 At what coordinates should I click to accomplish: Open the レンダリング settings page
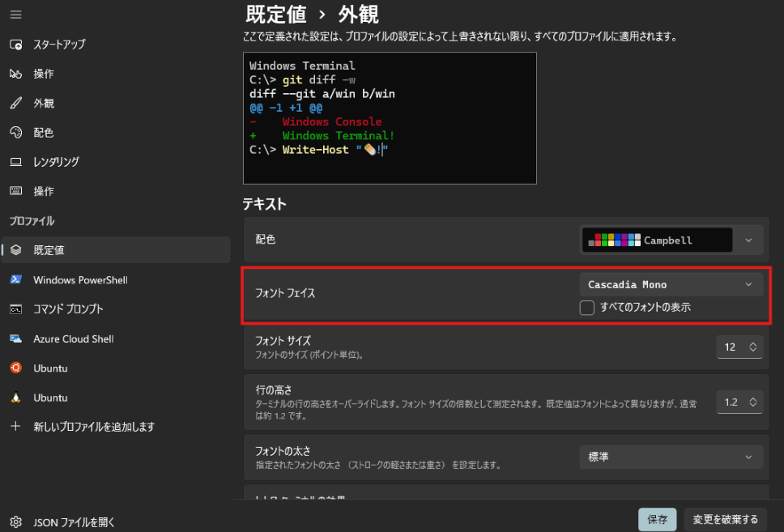[116, 162]
